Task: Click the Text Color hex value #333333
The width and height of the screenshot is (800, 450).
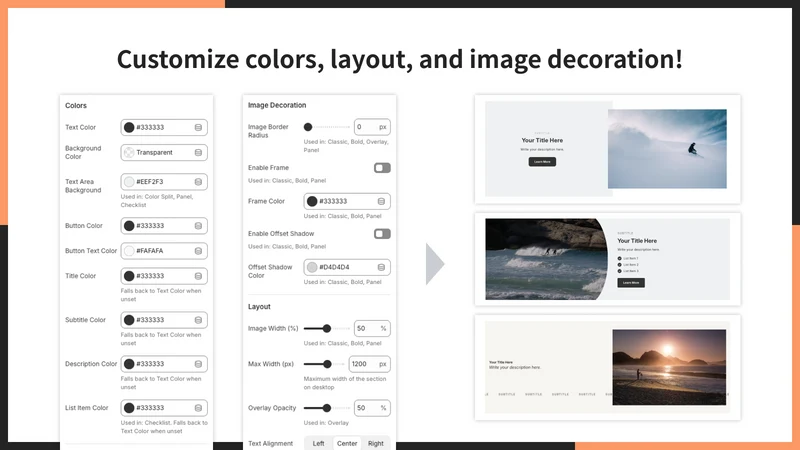Action: coord(150,128)
